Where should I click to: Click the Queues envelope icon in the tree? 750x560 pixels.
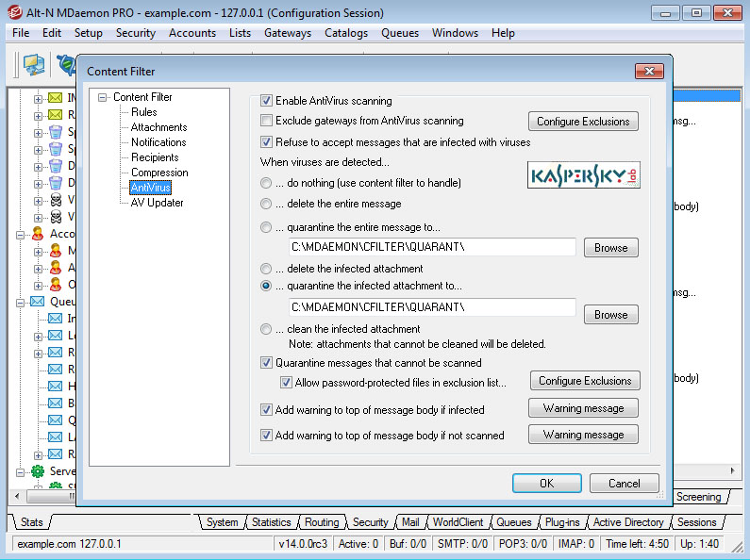click(x=38, y=302)
